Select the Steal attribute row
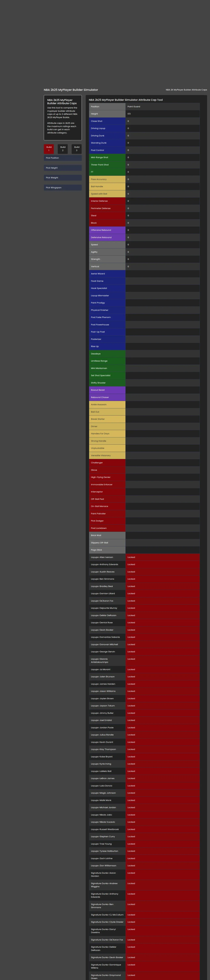The width and height of the screenshot is (210, 980). pyautogui.click(x=144, y=216)
